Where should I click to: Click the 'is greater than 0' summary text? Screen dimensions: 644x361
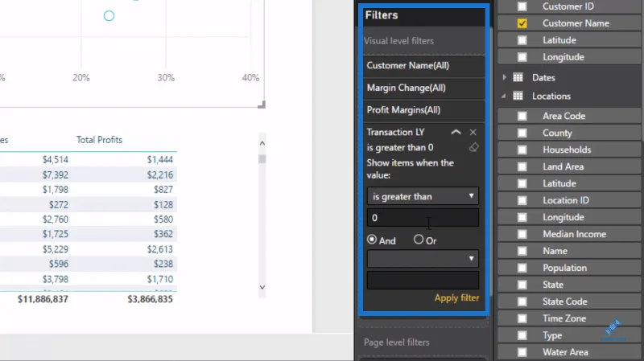point(400,148)
